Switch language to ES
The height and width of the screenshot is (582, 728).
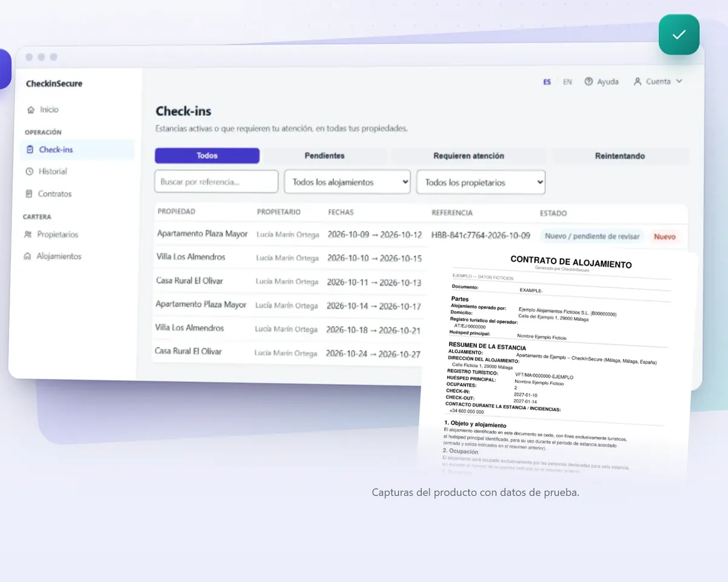547,82
